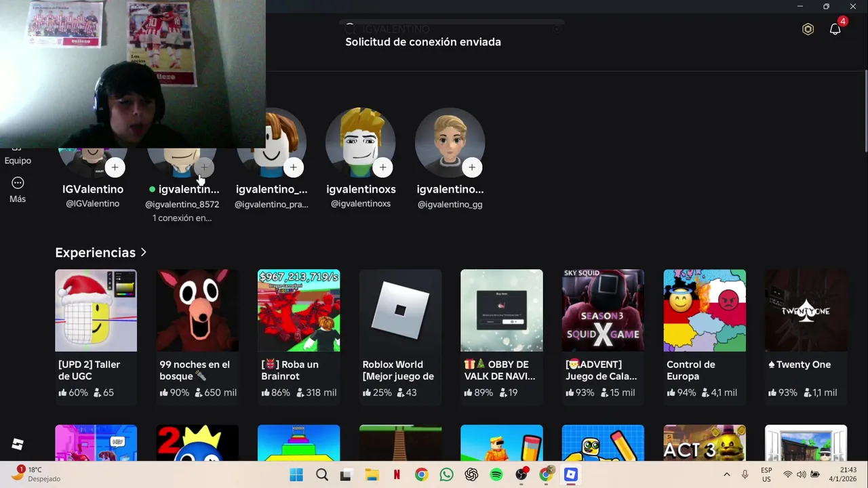This screenshot has height=488, width=868.
Task: Open Wi-Fi network tray icon
Action: point(787,474)
